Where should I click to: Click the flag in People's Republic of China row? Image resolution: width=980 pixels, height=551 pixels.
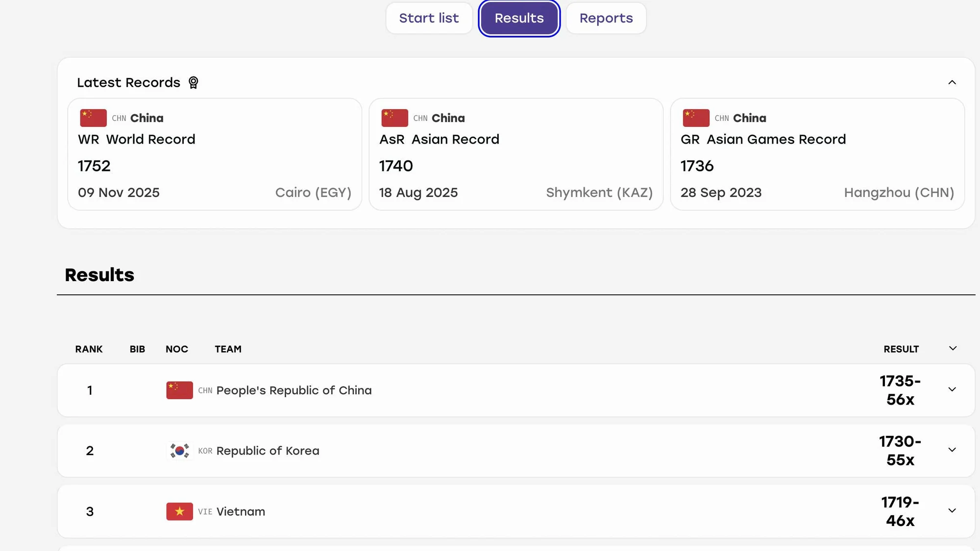click(x=179, y=390)
